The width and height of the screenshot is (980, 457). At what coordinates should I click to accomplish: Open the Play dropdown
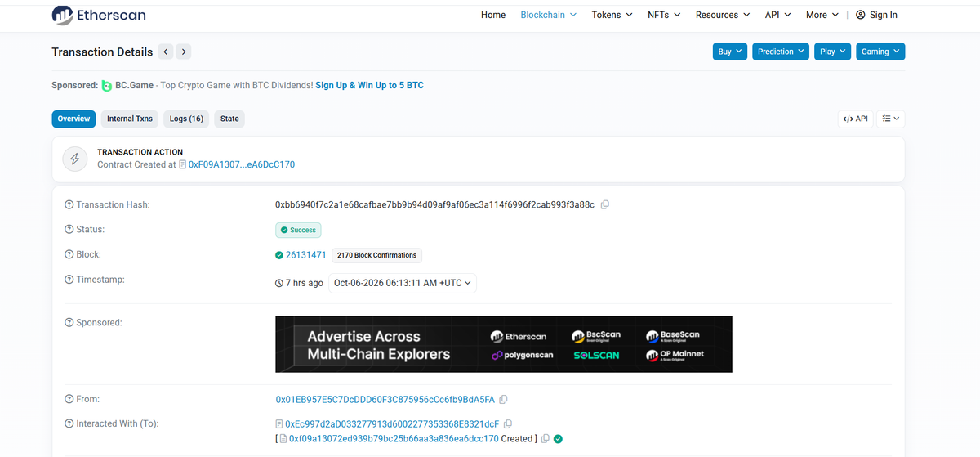[833, 52]
